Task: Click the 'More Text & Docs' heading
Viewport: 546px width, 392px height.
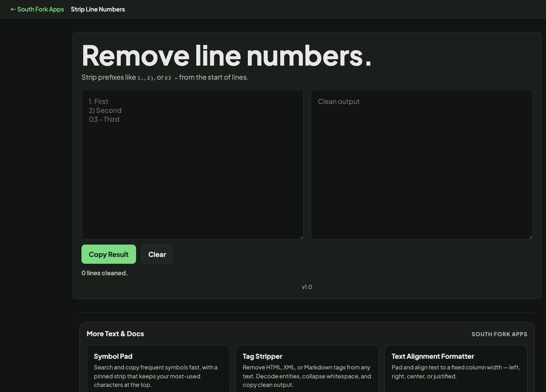Action: pyautogui.click(x=115, y=334)
